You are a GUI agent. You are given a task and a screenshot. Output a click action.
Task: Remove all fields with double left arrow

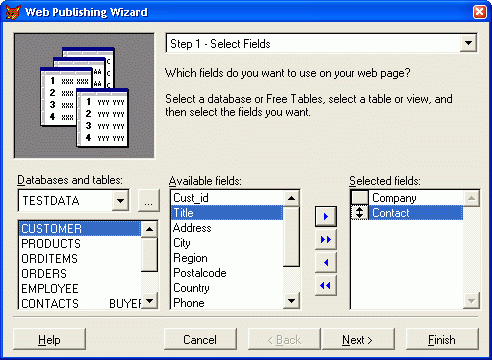click(326, 285)
